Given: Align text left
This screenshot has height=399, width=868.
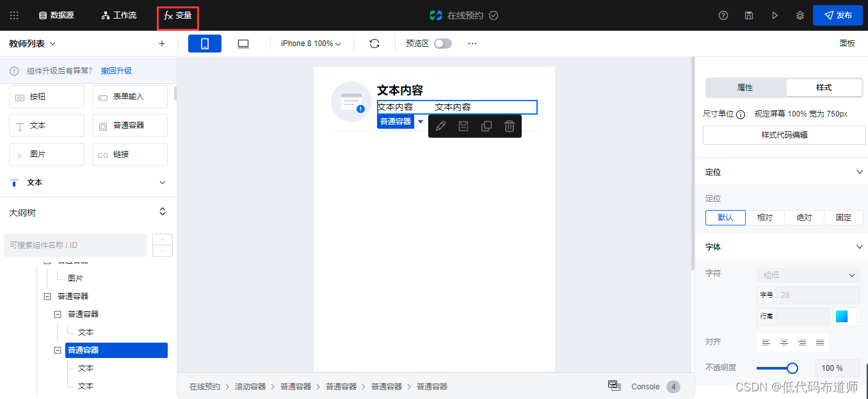Looking at the screenshot, I should click(766, 343).
